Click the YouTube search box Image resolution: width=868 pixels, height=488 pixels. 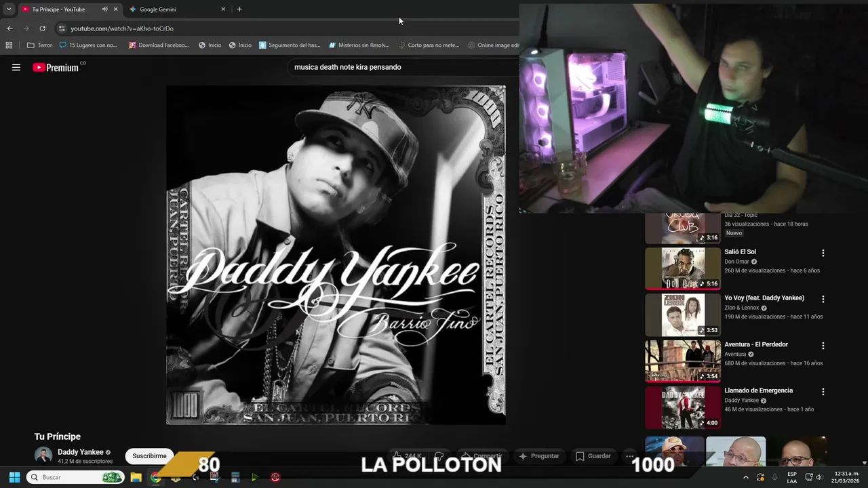point(403,67)
